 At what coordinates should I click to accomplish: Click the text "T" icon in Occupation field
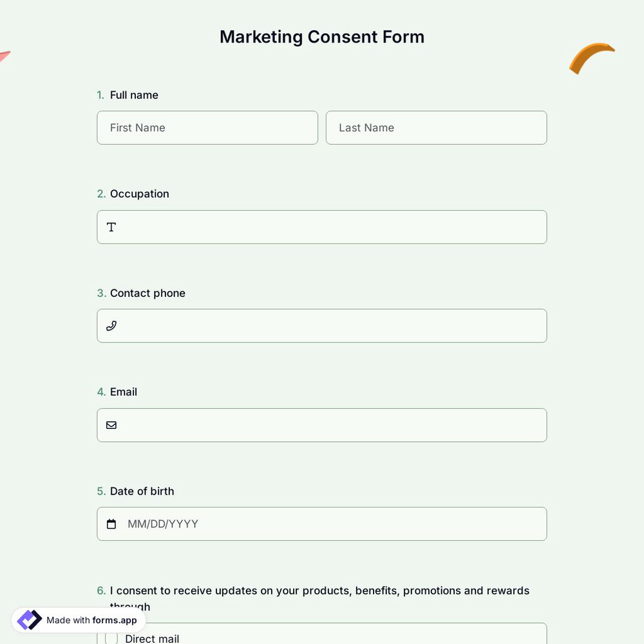tap(110, 226)
